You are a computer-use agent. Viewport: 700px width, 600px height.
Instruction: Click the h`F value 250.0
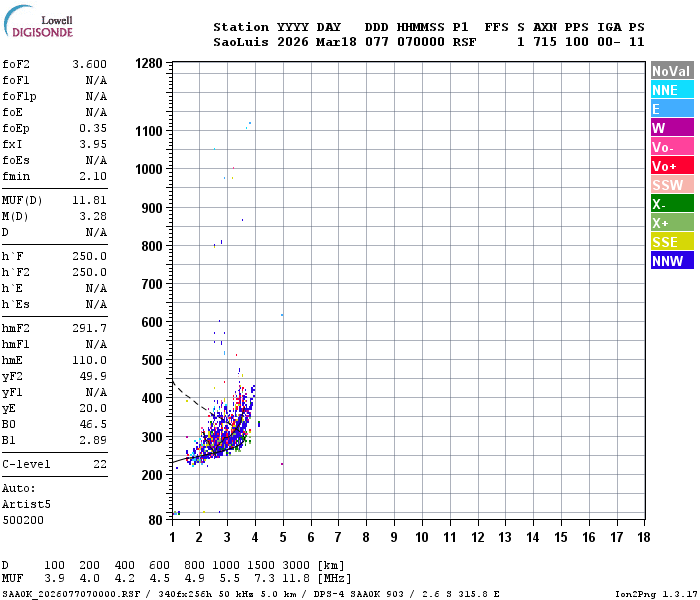click(90, 256)
